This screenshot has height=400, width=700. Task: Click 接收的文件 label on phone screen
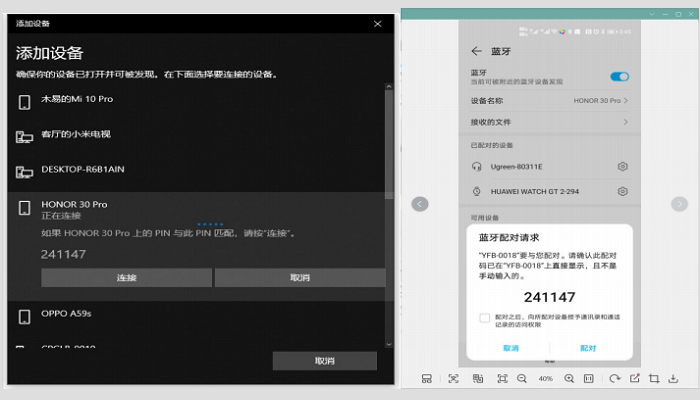coord(490,122)
